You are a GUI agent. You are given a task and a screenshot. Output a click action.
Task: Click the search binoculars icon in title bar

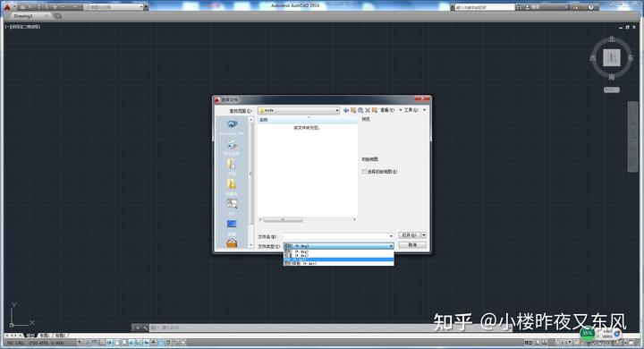tap(519, 7)
